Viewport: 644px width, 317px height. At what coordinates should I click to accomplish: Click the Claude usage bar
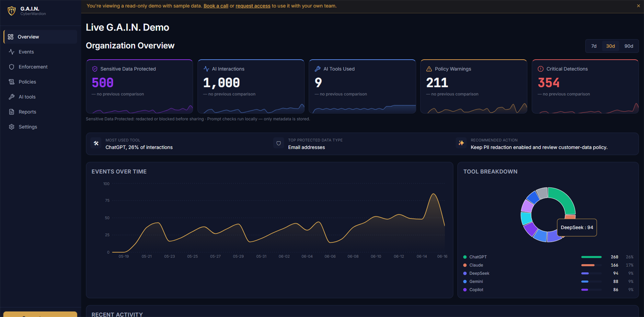(x=591, y=265)
